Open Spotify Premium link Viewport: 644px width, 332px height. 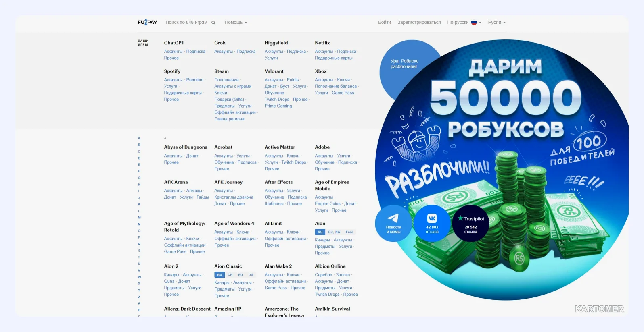point(195,80)
